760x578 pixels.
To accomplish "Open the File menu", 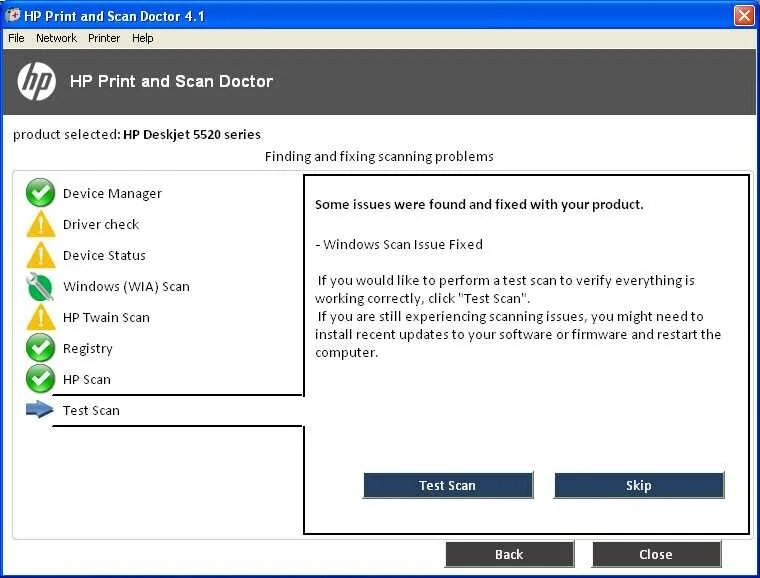I will point(16,38).
